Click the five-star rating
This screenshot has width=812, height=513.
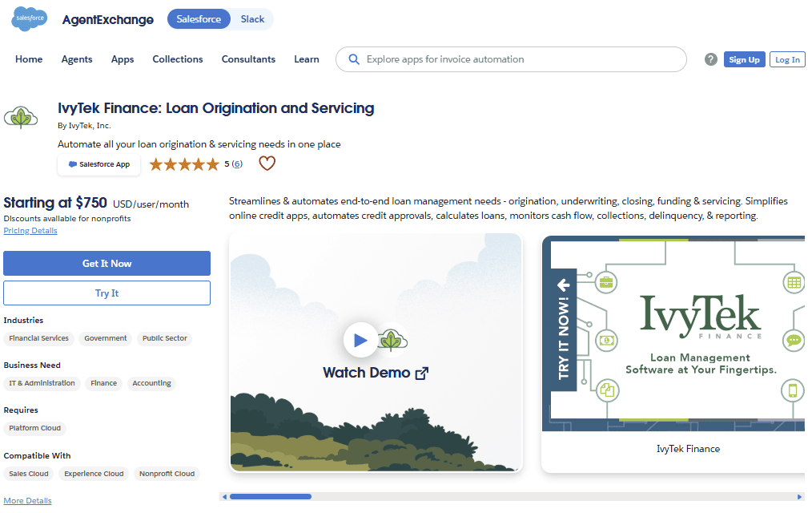click(184, 165)
